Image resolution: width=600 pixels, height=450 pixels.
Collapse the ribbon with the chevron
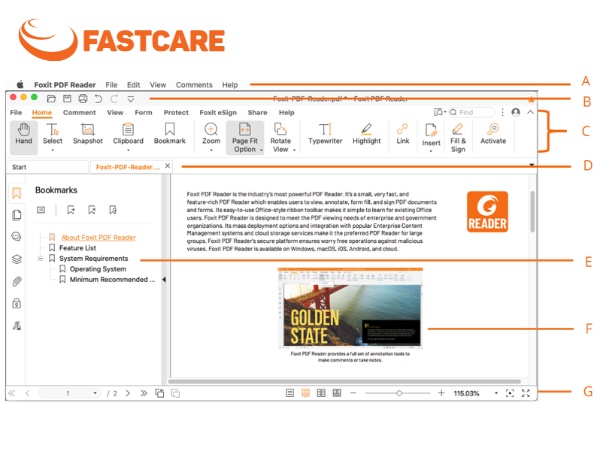point(530,112)
